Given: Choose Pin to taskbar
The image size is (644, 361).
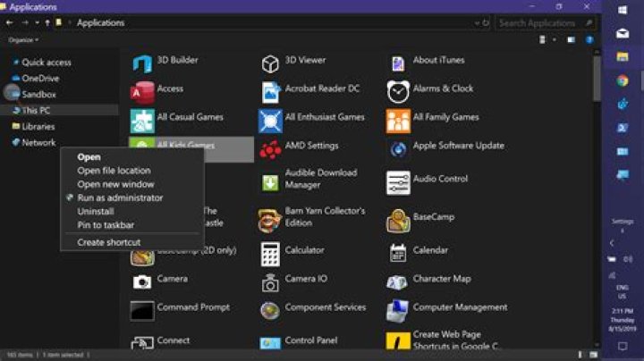Looking at the screenshot, I should click(x=106, y=225).
